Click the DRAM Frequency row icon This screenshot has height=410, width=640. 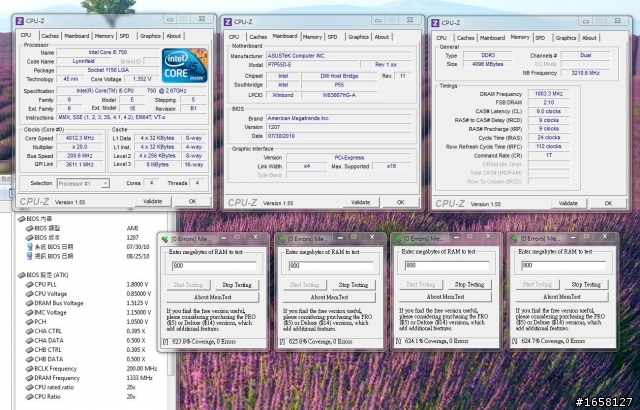[x=29, y=378]
